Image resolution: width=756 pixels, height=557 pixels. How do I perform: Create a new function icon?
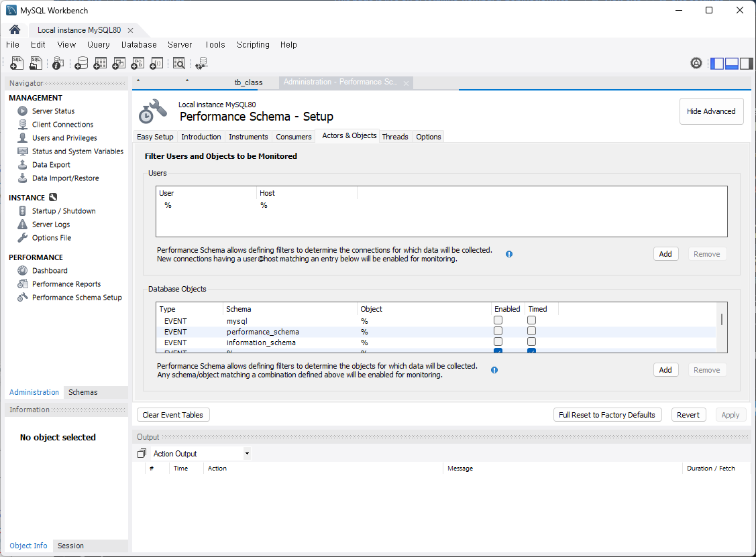pos(156,63)
